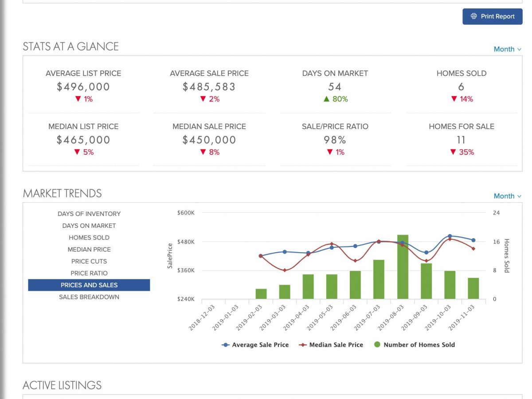Click the median price point for 2019-06-03
Viewport: 532px width, 399px height.
coord(355,261)
